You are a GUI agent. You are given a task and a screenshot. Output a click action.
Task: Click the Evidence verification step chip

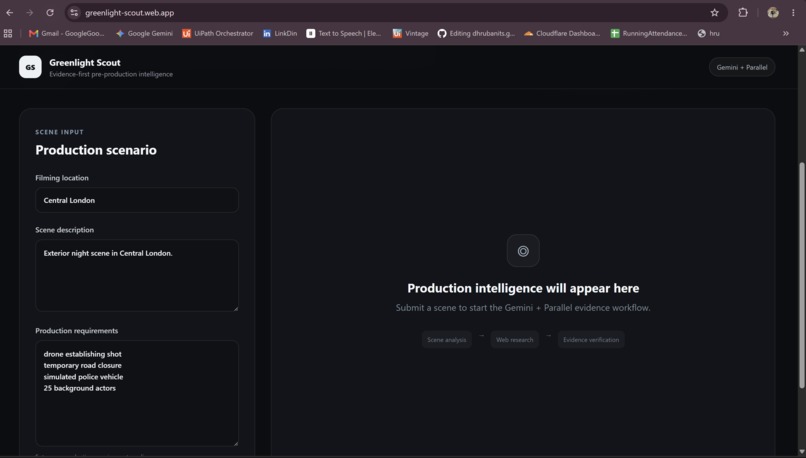tap(591, 340)
